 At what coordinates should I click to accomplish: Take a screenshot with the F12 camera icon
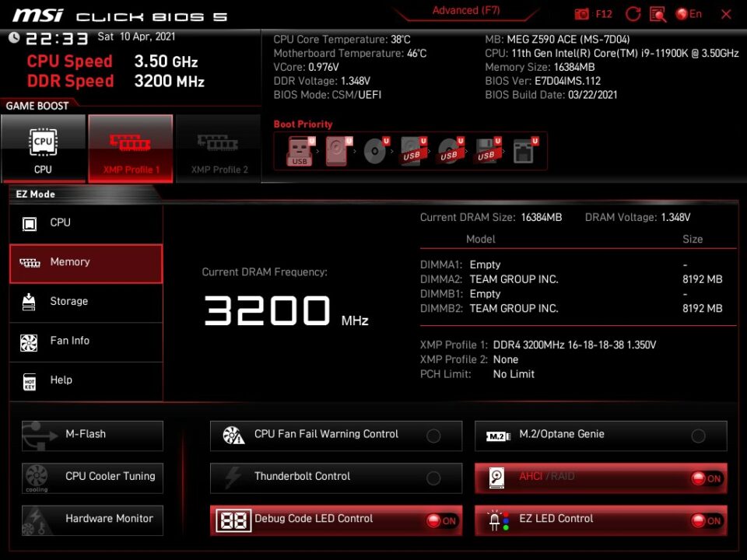(582, 14)
